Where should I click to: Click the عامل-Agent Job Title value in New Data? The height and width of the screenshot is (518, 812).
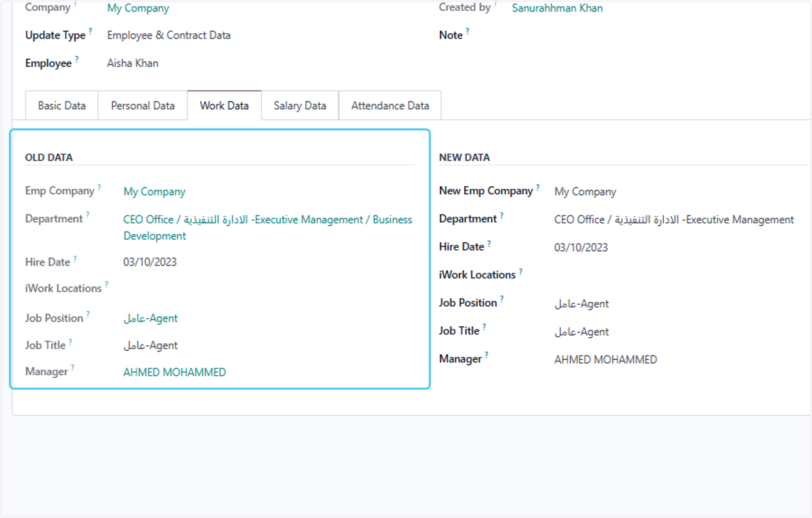pos(581,332)
